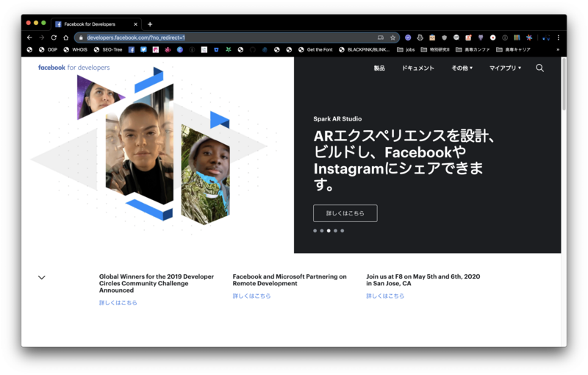588x375 pixels.
Task: Click the red record-dot extension icon
Action: pyautogui.click(x=492, y=37)
